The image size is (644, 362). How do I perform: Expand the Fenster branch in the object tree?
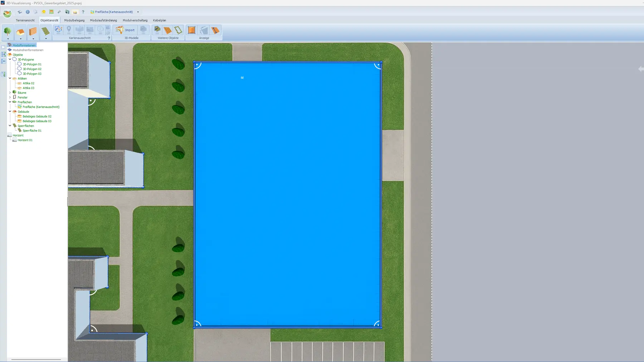10,97
